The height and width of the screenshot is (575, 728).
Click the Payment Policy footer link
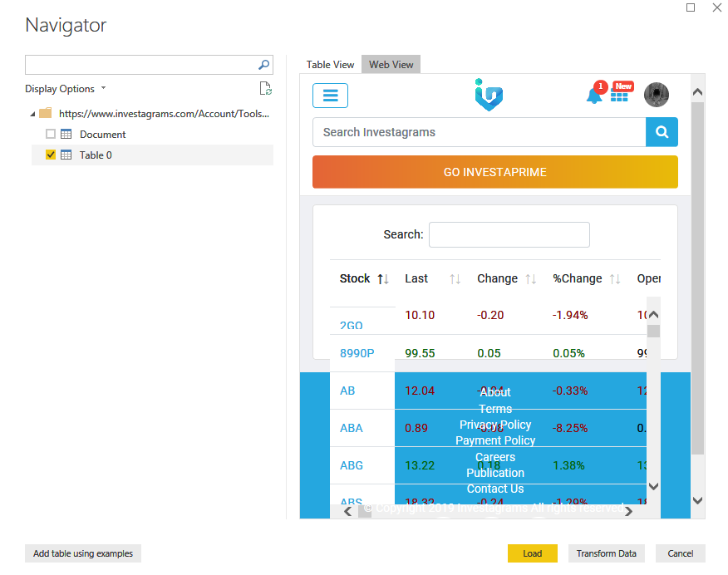point(495,440)
